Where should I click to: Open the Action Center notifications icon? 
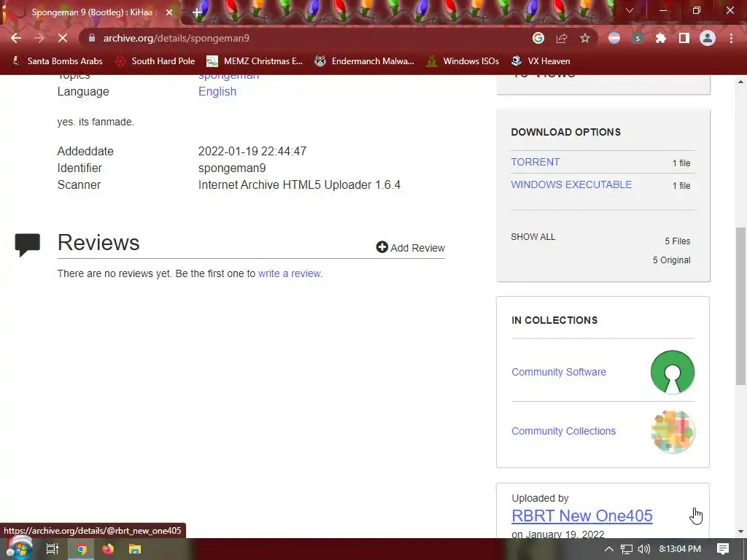point(723,549)
